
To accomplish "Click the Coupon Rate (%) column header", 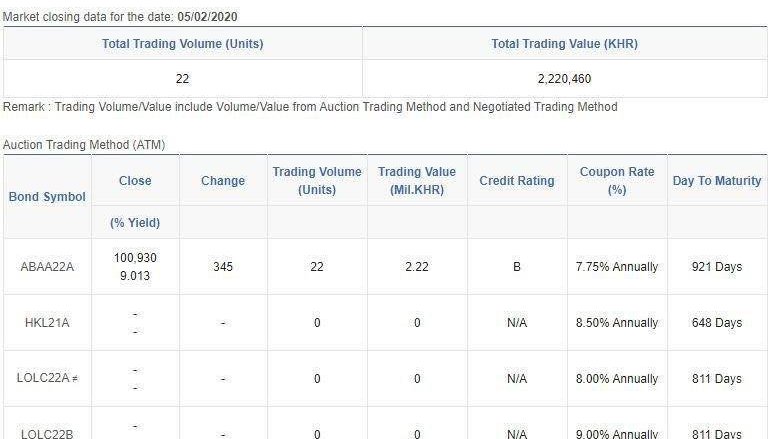I will (617, 181).
